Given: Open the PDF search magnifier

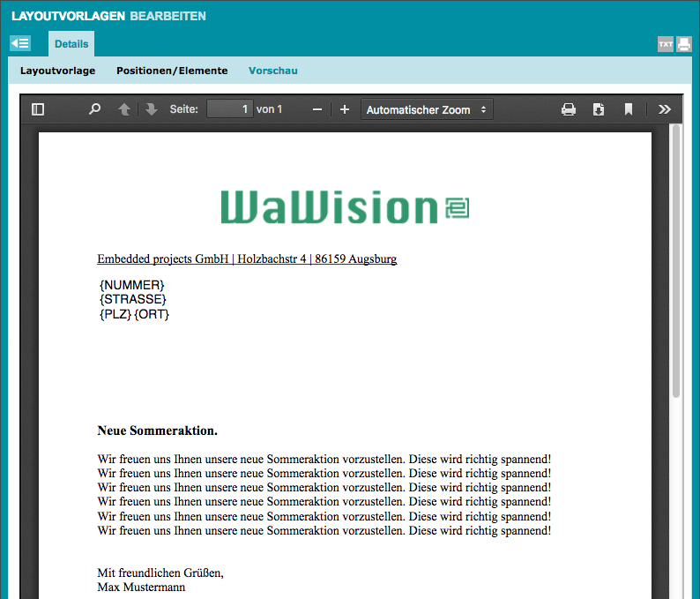Looking at the screenshot, I should (x=95, y=109).
